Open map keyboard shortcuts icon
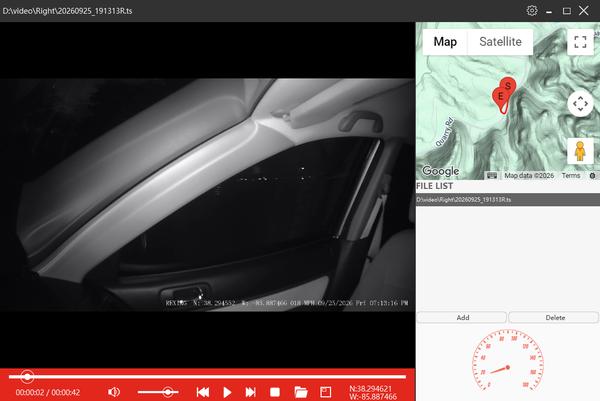 coord(492,176)
